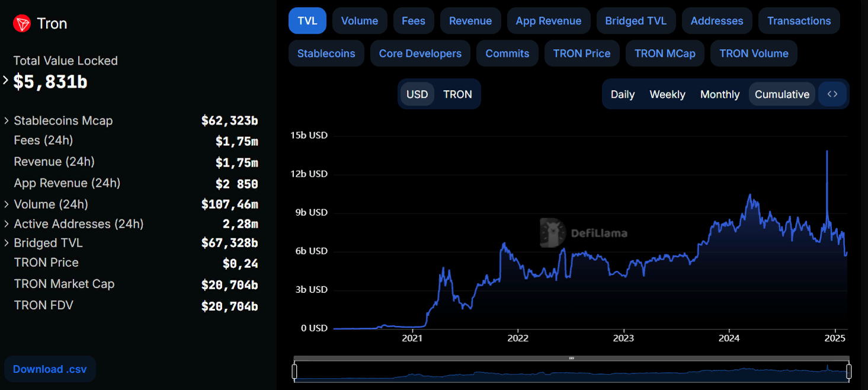868x390 pixels.
Task: Enable the Commits metric
Action: point(507,53)
